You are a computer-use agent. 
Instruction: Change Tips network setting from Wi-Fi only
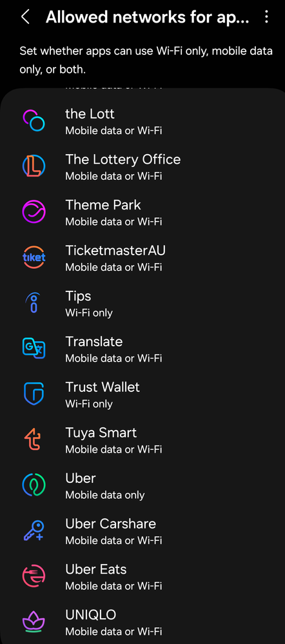click(x=142, y=304)
